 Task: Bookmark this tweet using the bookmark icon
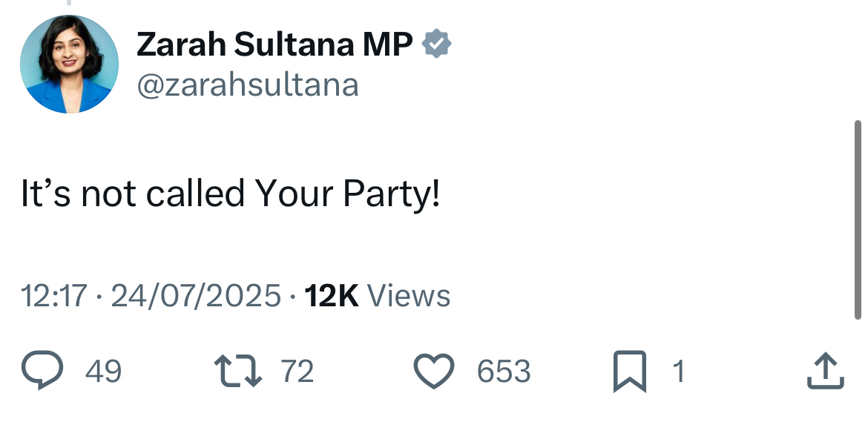[x=629, y=372]
